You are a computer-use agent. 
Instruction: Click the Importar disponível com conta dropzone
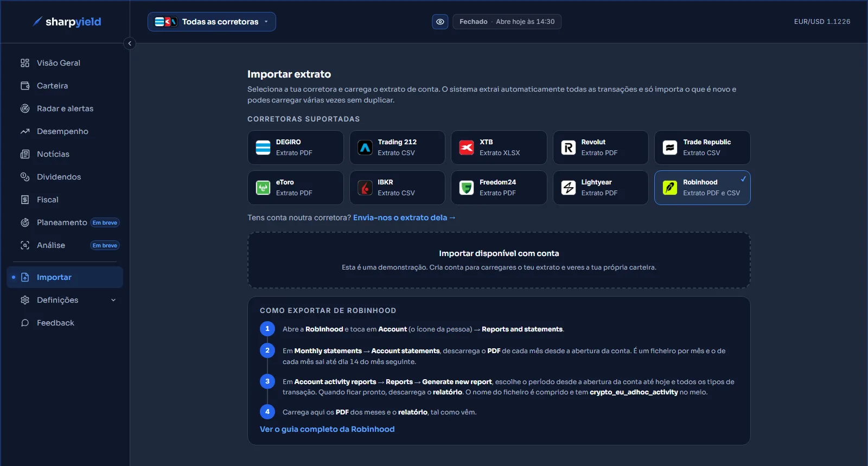coord(499,260)
